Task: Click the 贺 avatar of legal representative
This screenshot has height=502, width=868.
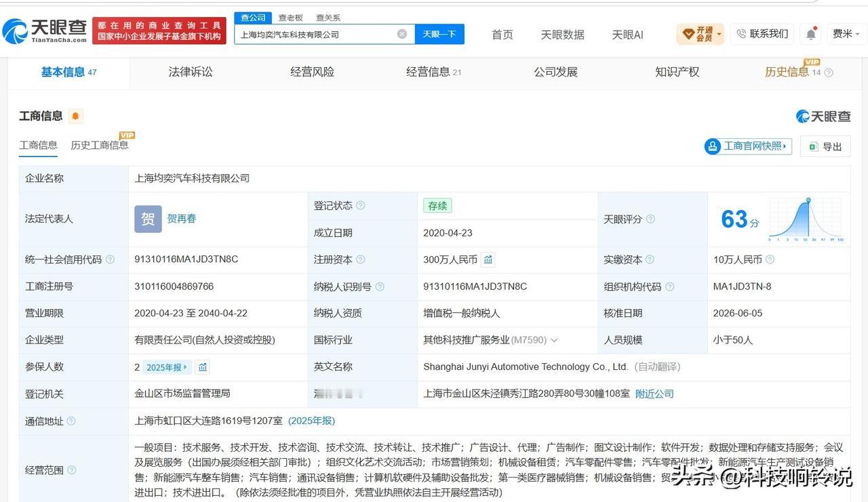Action: coord(148,219)
